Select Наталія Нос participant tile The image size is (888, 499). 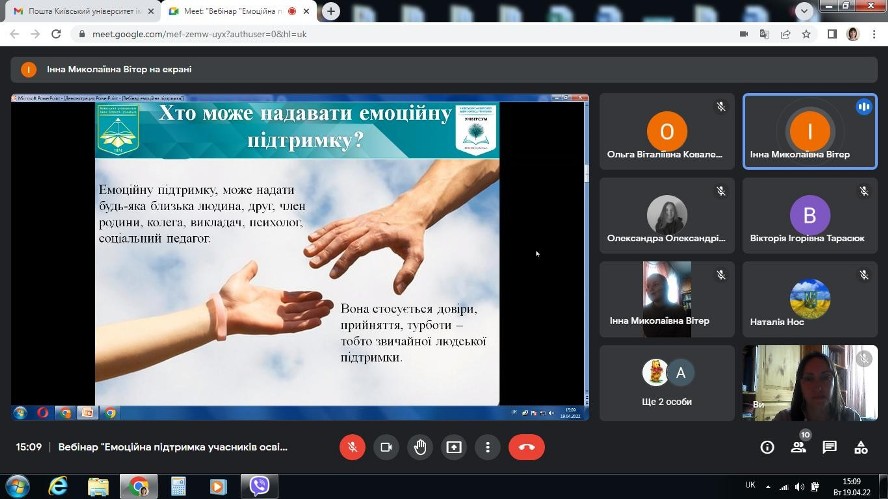coord(810,299)
